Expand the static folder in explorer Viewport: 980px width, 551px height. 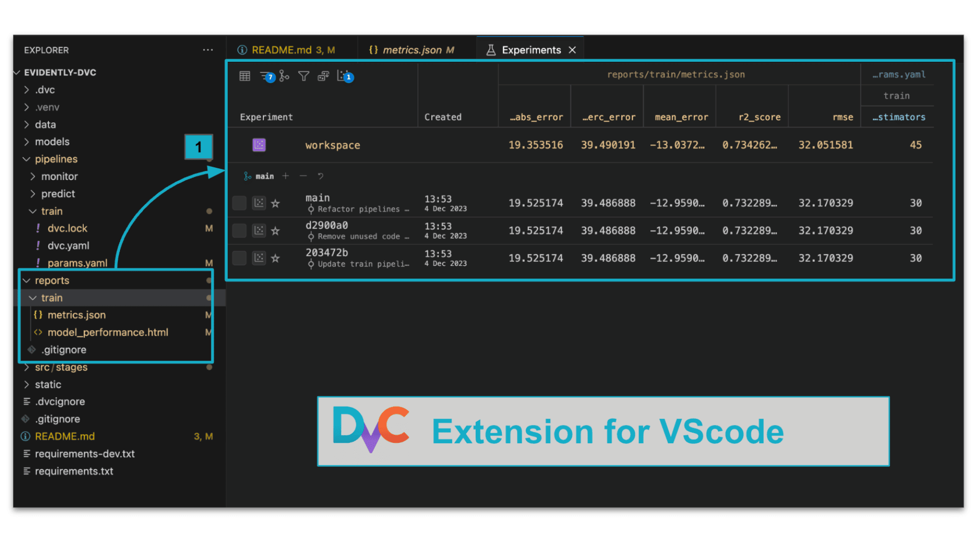[x=47, y=385]
